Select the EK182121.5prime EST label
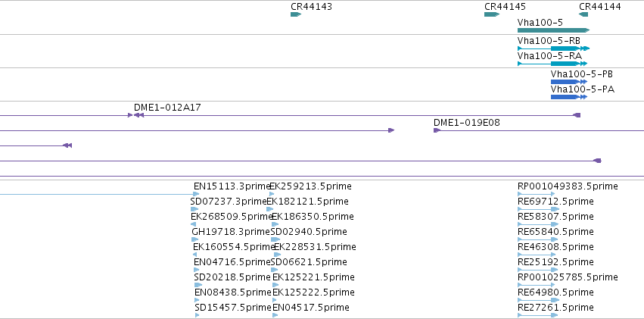The height and width of the screenshot is (319, 644). (308, 202)
